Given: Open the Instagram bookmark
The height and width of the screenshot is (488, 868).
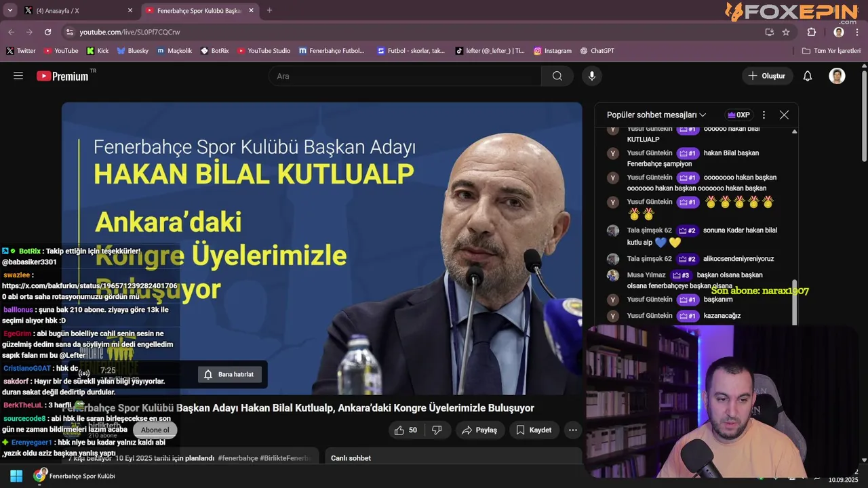Looking at the screenshot, I should click(x=553, y=51).
